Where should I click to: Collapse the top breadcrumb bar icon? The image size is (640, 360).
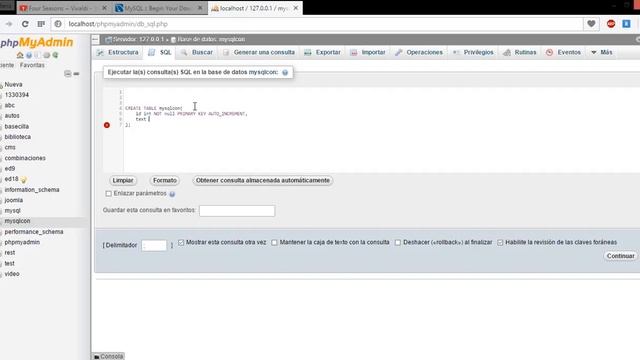coord(96,40)
